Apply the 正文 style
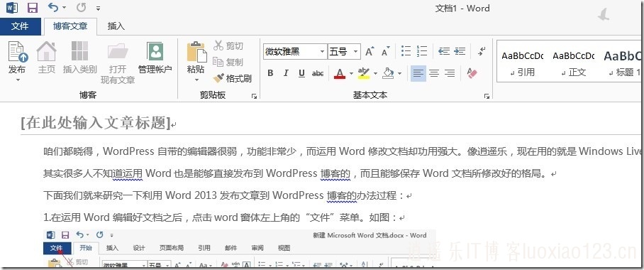644x270 pixels. click(573, 63)
